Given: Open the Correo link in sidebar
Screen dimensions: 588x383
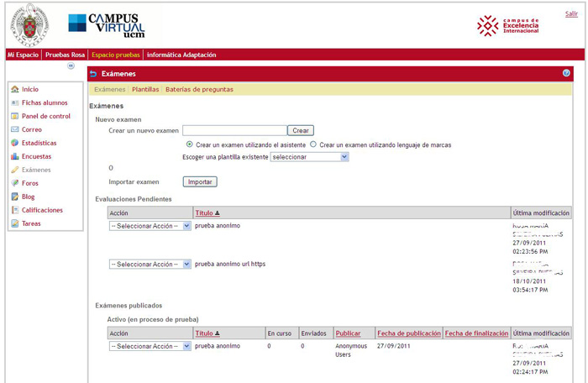Looking at the screenshot, I should pos(32,129).
